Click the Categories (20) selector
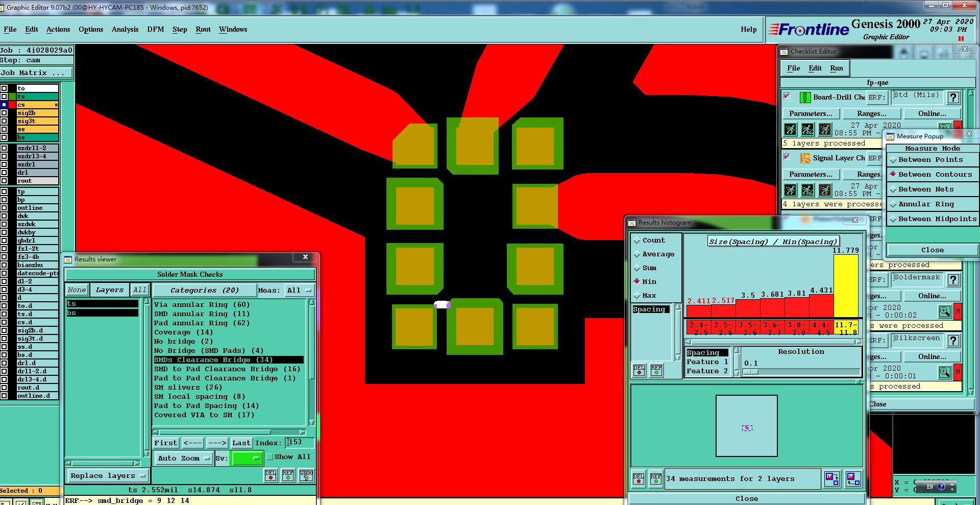The height and width of the screenshot is (505, 980). click(x=205, y=290)
